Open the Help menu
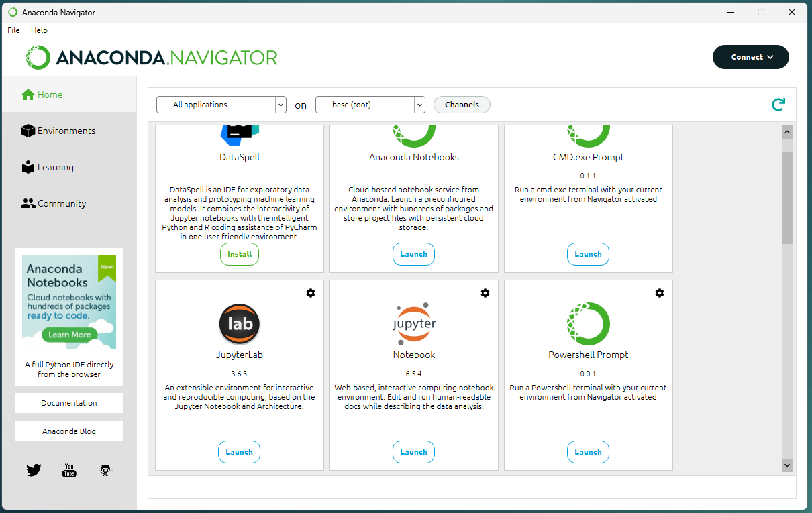This screenshot has height=513, width=812. click(x=39, y=30)
